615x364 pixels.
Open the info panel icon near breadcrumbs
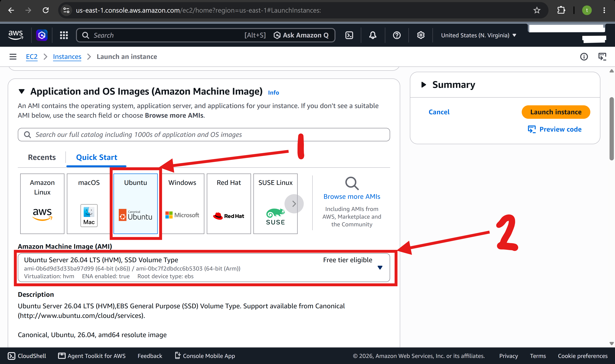click(x=584, y=57)
